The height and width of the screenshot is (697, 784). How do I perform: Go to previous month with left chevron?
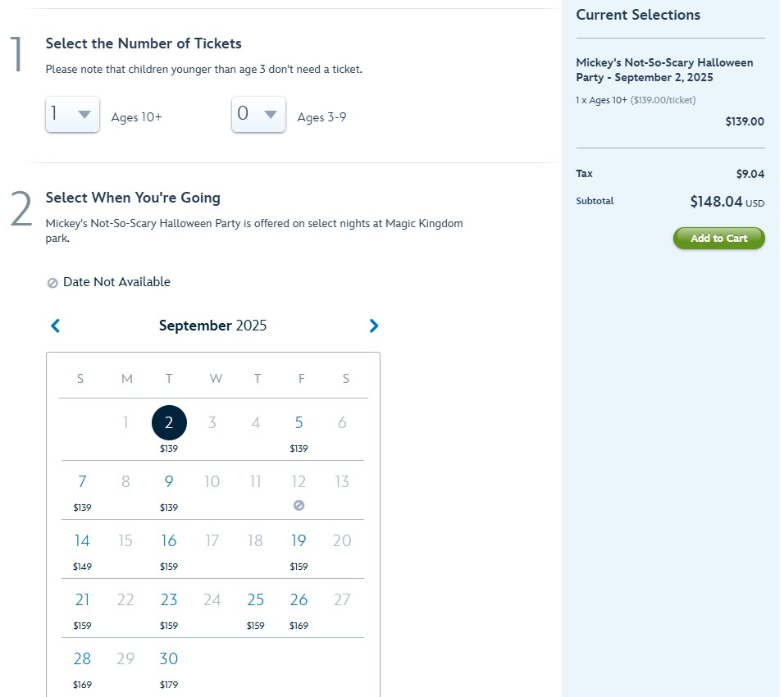click(x=56, y=326)
